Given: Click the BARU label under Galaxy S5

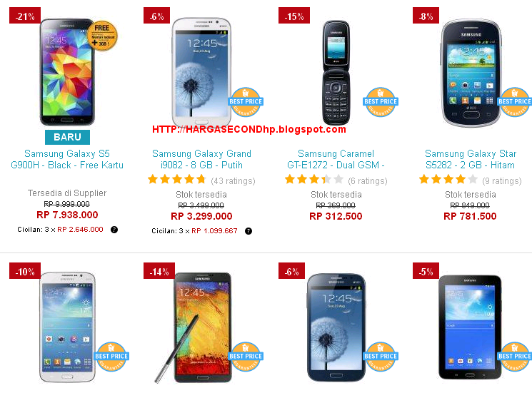Looking at the screenshot, I should 67,137.
